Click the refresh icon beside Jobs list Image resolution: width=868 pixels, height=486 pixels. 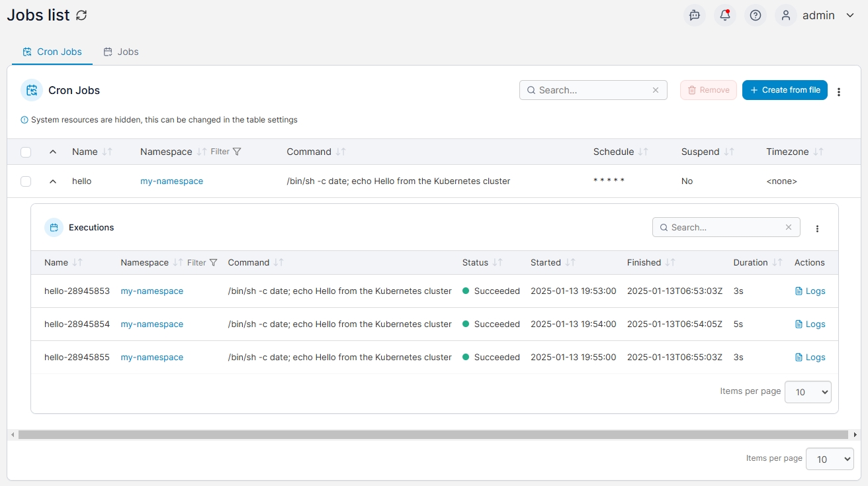81,15
